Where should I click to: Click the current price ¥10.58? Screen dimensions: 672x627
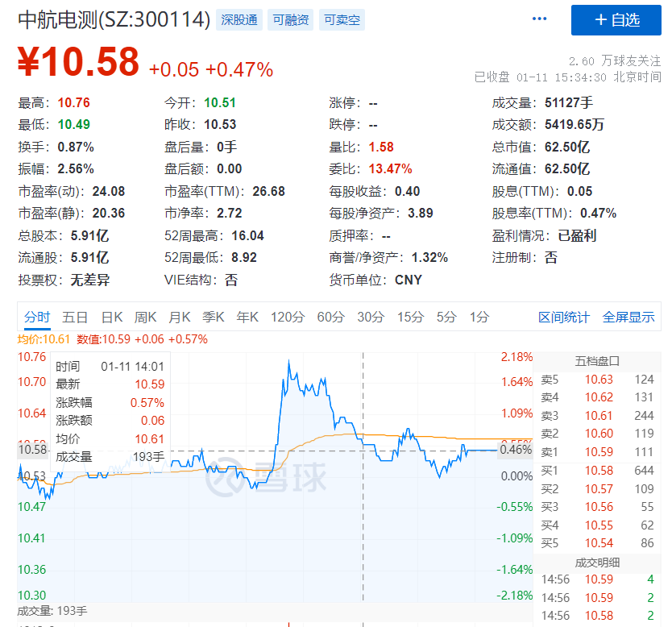78,62
